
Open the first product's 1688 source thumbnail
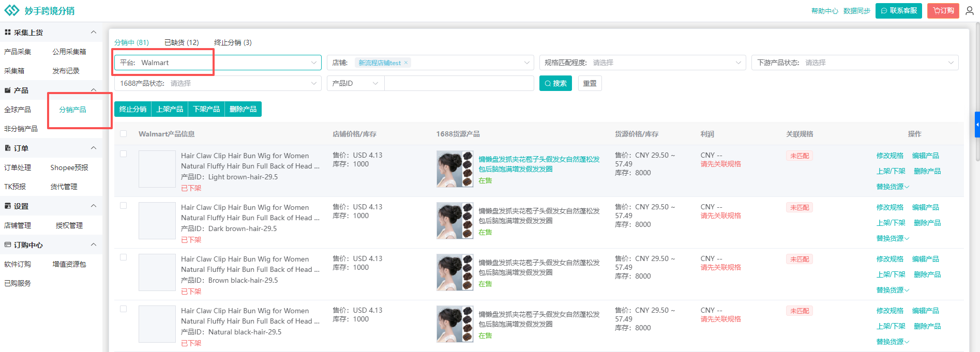click(x=455, y=169)
